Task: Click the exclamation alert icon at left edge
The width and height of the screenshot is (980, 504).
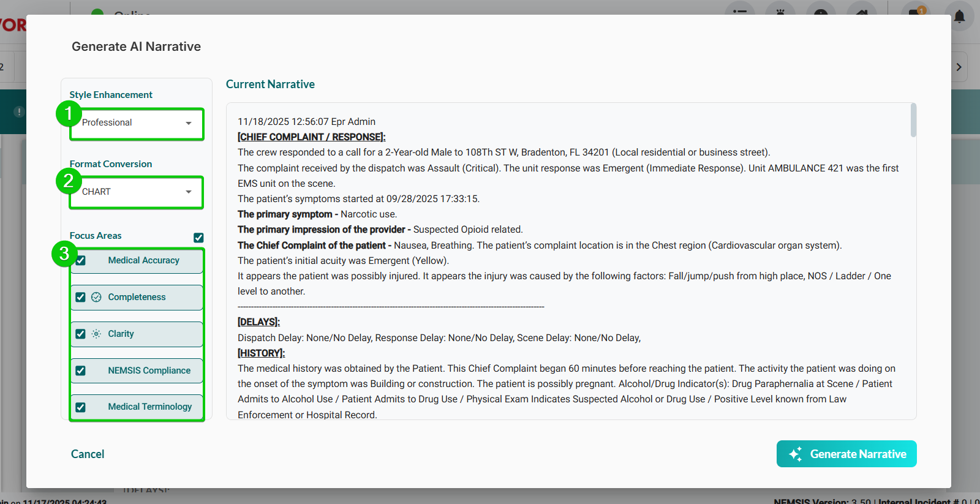Action: (19, 111)
